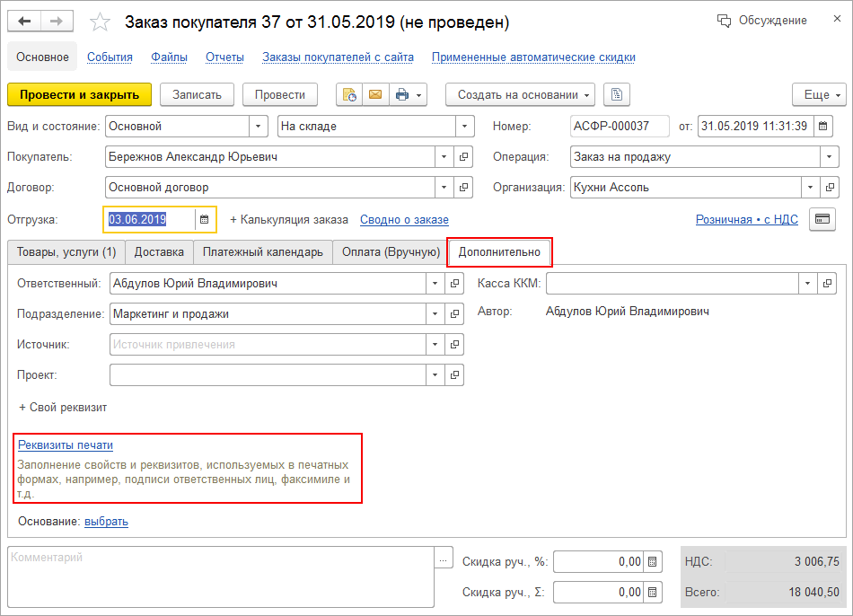Open calculator for Скидка руч., % field
The width and height of the screenshot is (853, 616).
click(x=653, y=562)
